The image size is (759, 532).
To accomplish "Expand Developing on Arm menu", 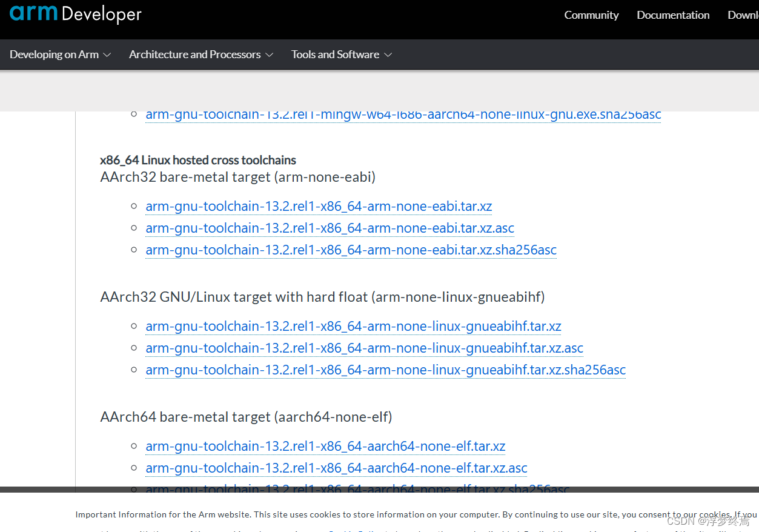I will point(60,55).
